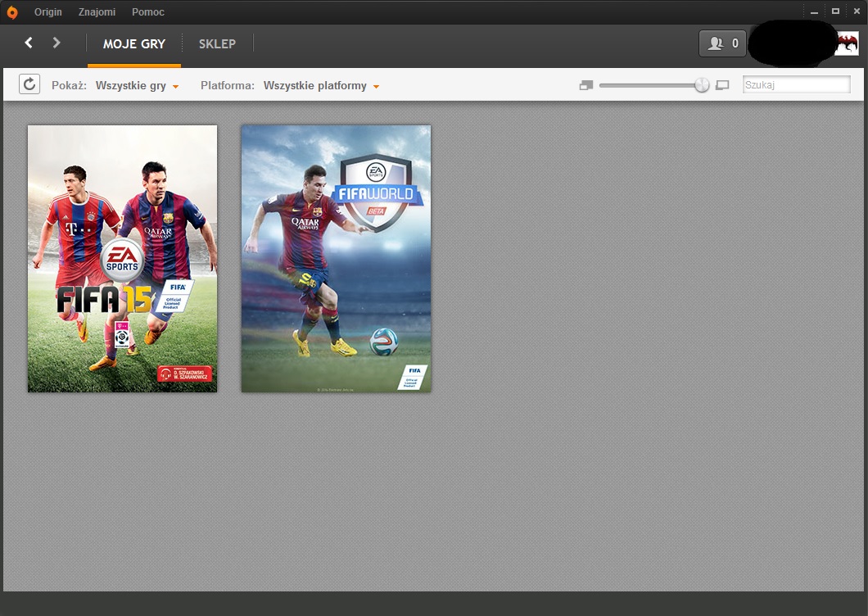The width and height of the screenshot is (868, 616).
Task: Switch to the SKLEP tab
Action: pos(217,43)
